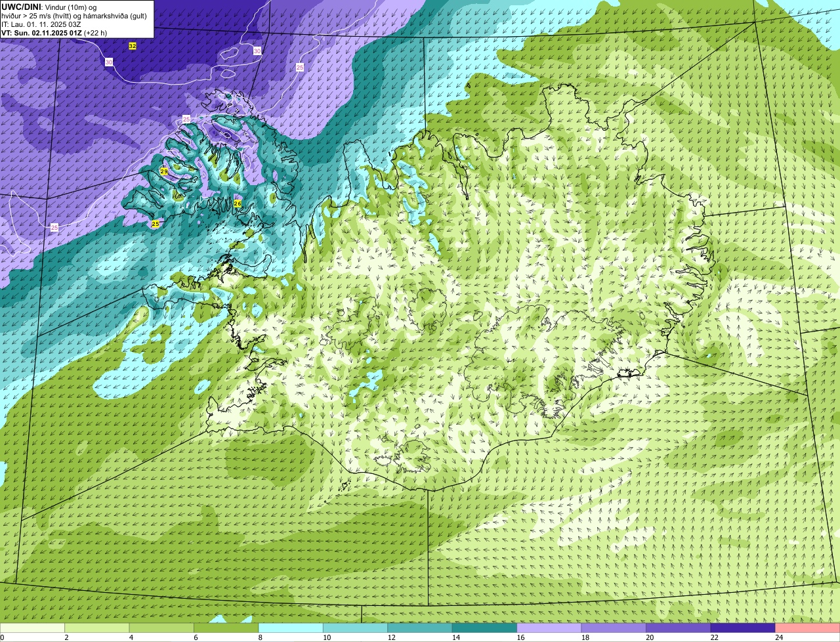Click the 'VT: Sun. 02.11.2025 01Z' valid time
The height and width of the screenshot is (642, 840).
[x=41, y=33]
